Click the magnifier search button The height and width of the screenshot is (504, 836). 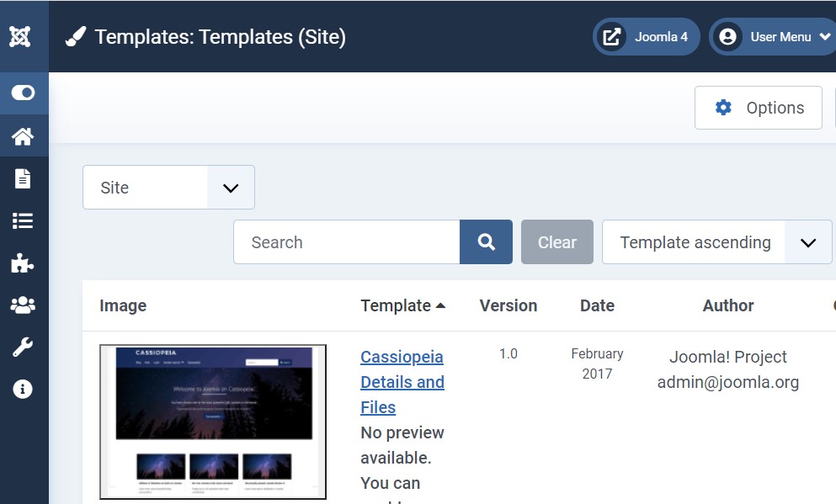487,241
